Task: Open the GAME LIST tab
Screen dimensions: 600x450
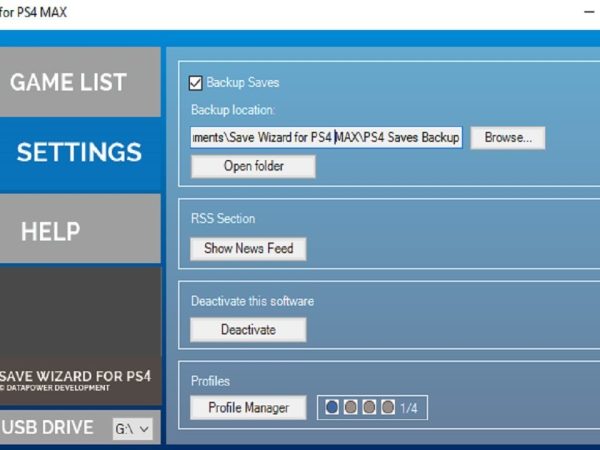Action: pyautogui.click(x=80, y=82)
